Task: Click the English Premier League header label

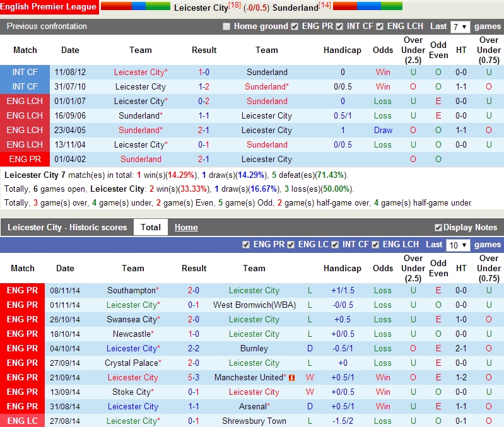Action: (49, 7)
